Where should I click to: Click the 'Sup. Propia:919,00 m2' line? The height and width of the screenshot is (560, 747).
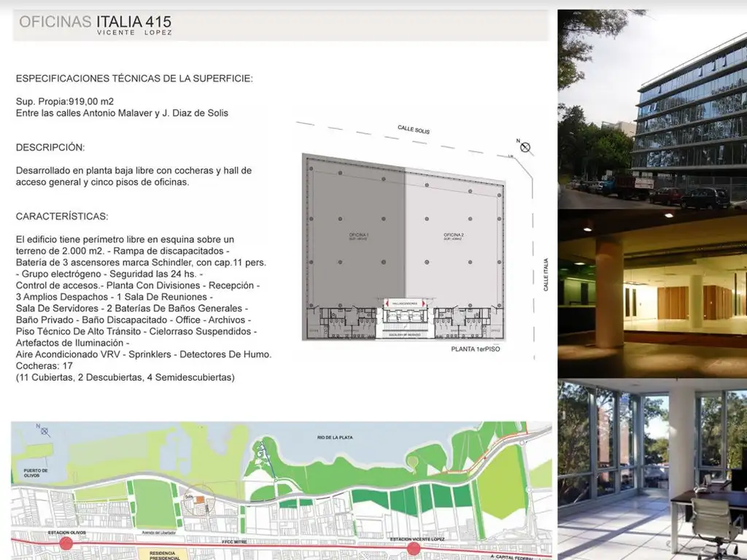coord(65,101)
